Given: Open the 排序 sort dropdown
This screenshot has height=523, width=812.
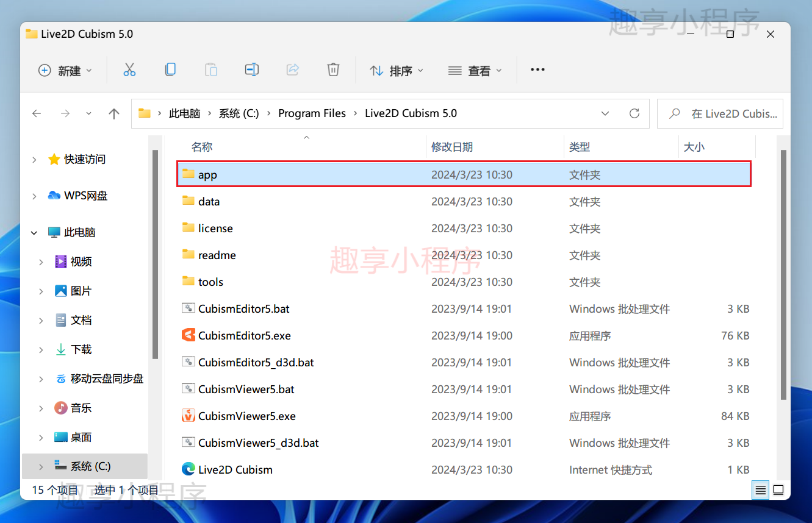Looking at the screenshot, I should point(397,70).
